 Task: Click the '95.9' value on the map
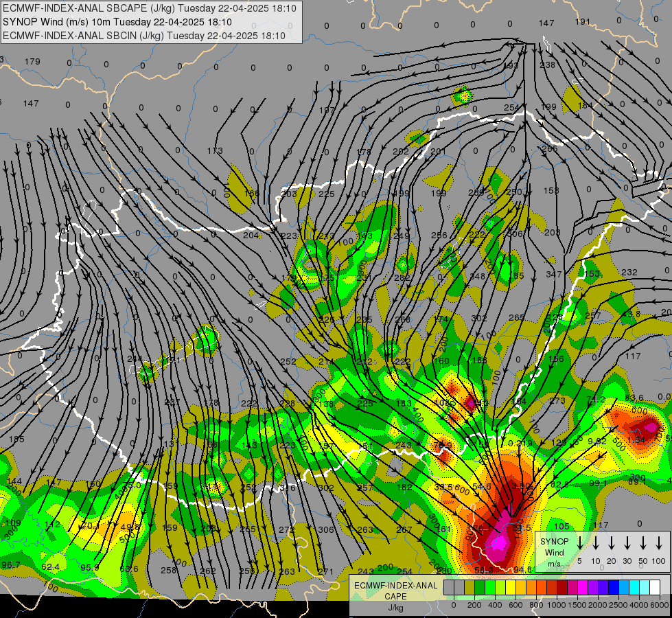(x=90, y=568)
